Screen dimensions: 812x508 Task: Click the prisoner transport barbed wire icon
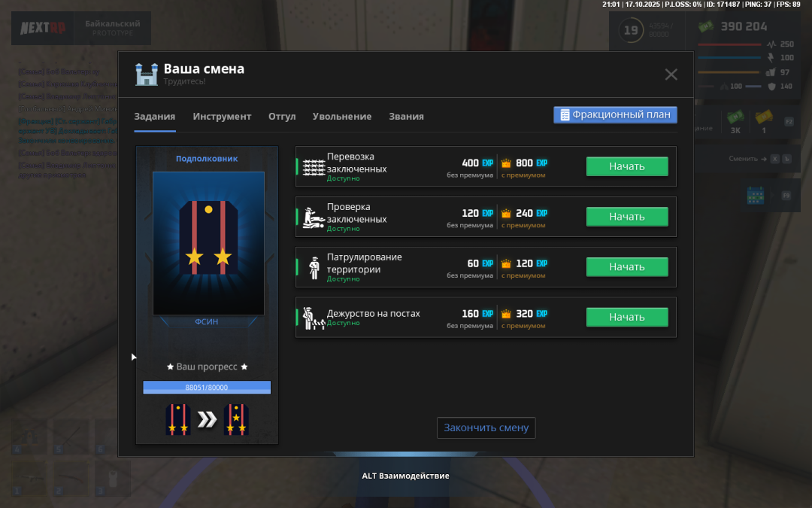pyautogui.click(x=314, y=167)
